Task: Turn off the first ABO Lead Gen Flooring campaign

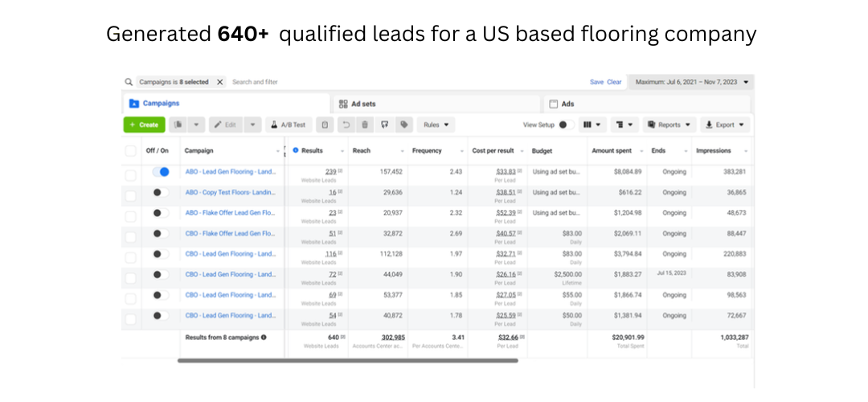Action: coord(161,172)
